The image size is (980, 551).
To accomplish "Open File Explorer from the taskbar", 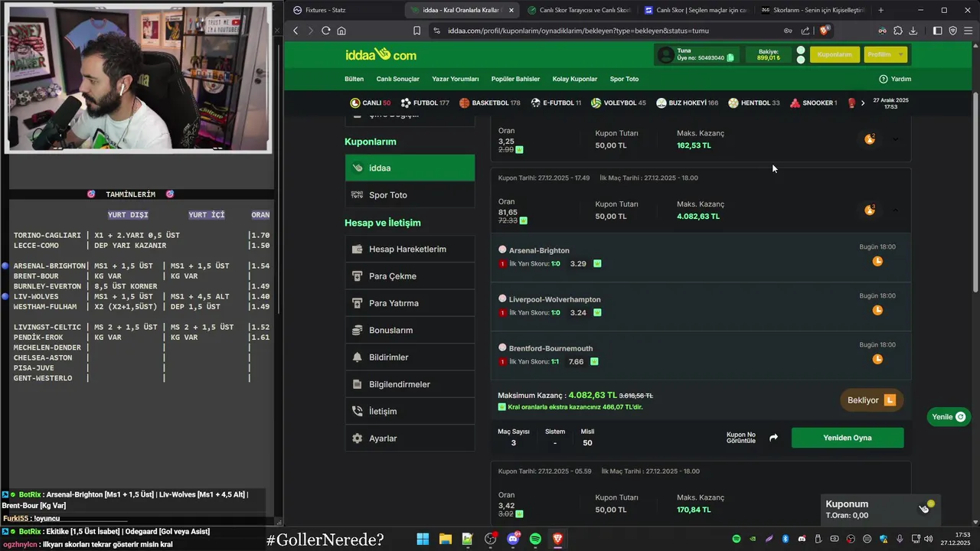I will tap(445, 539).
